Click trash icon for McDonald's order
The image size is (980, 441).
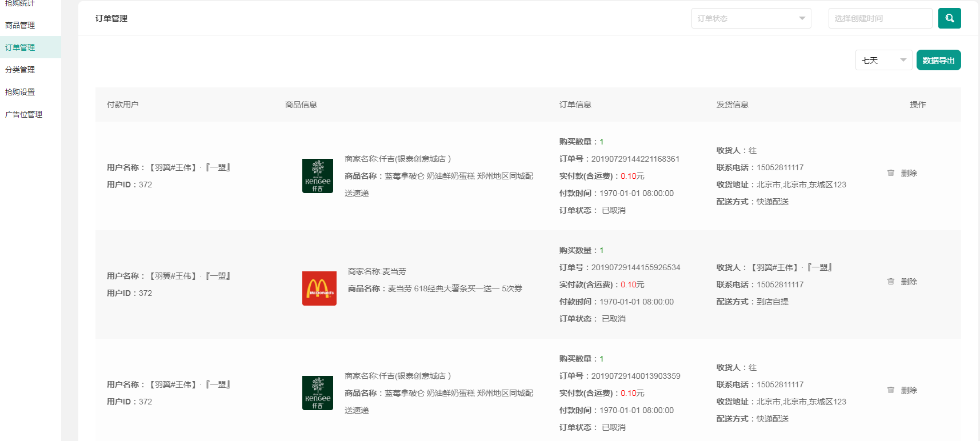(890, 282)
